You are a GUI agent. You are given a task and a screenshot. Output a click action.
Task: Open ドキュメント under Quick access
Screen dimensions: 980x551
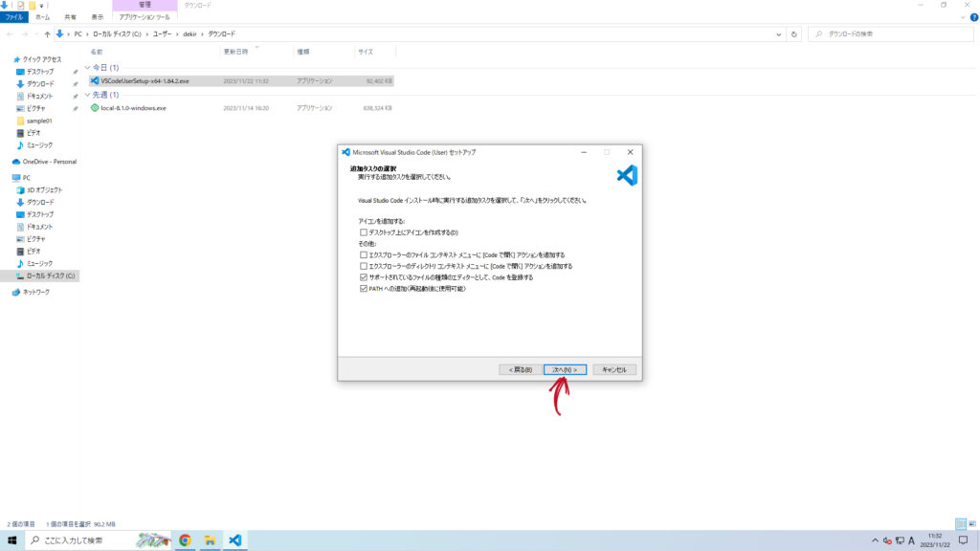39,97
